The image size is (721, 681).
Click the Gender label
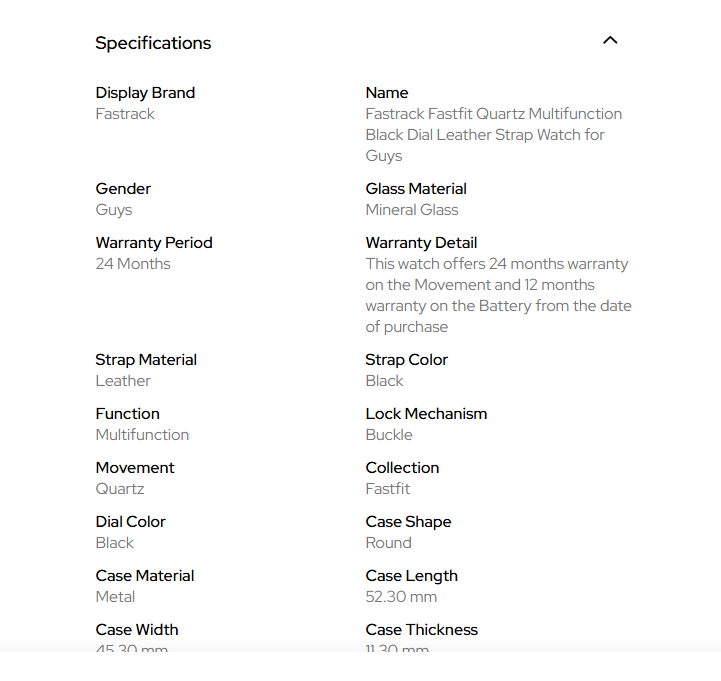point(123,189)
